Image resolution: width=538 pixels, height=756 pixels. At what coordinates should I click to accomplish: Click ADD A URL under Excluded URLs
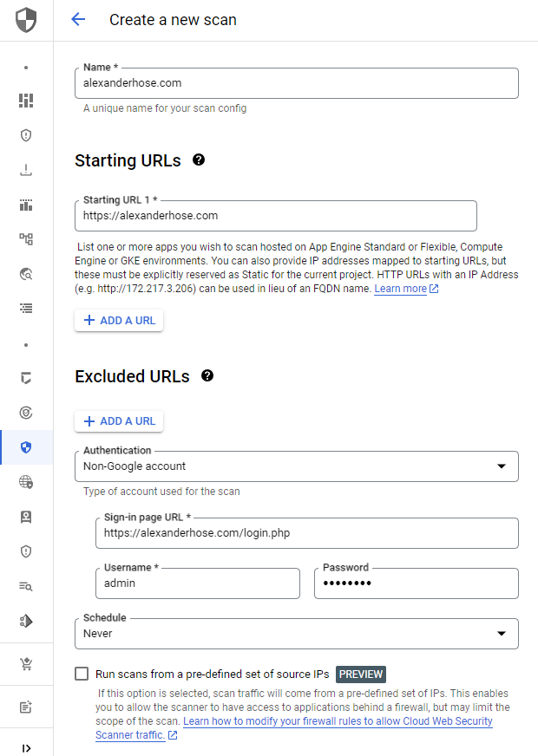coord(118,420)
